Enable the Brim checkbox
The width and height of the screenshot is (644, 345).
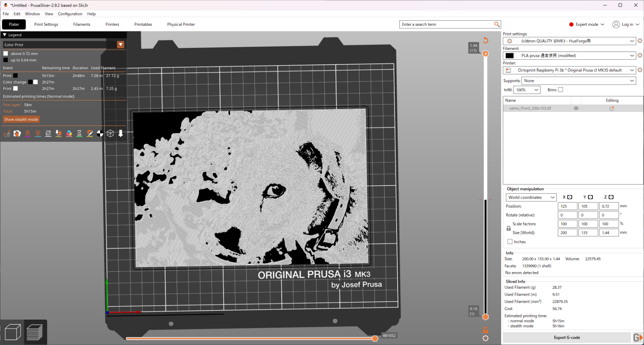560,90
